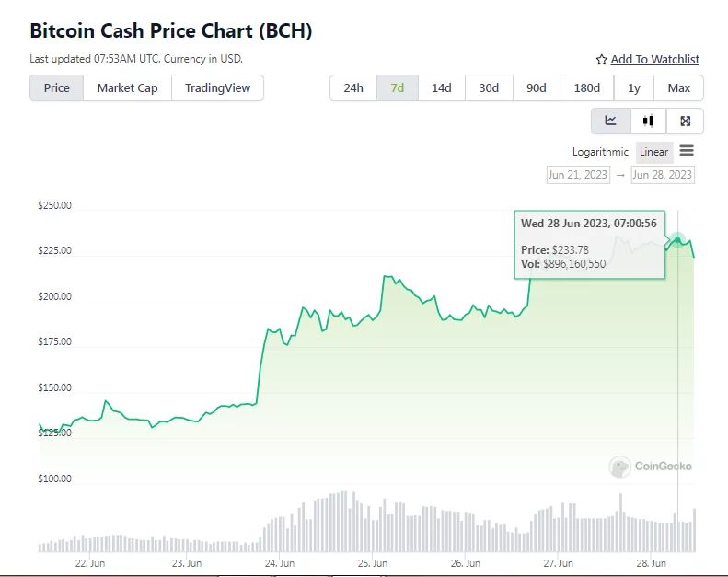This screenshot has width=728, height=577.
Task: Switch to the Market Cap tab
Action: pyautogui.click(x=127, y=88)
